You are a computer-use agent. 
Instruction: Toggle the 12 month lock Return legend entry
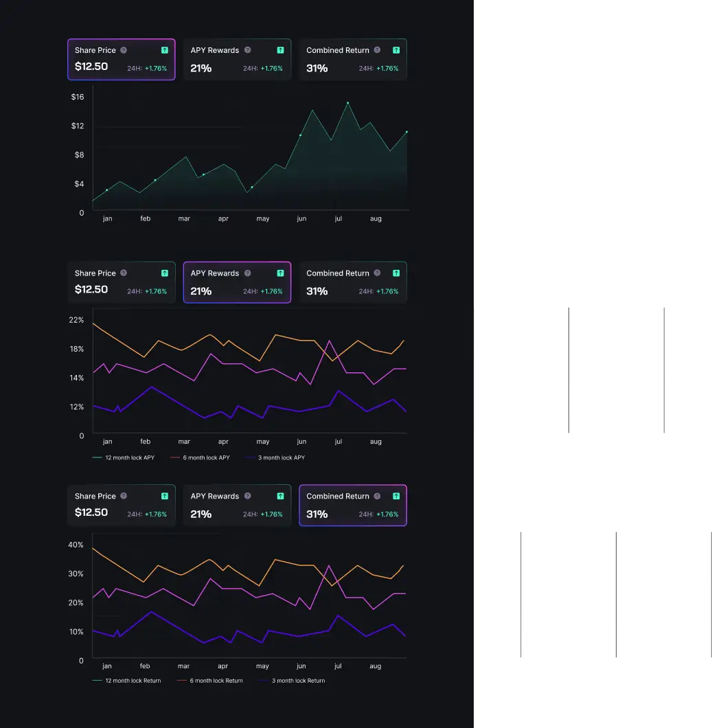click(x=127, y=681)
